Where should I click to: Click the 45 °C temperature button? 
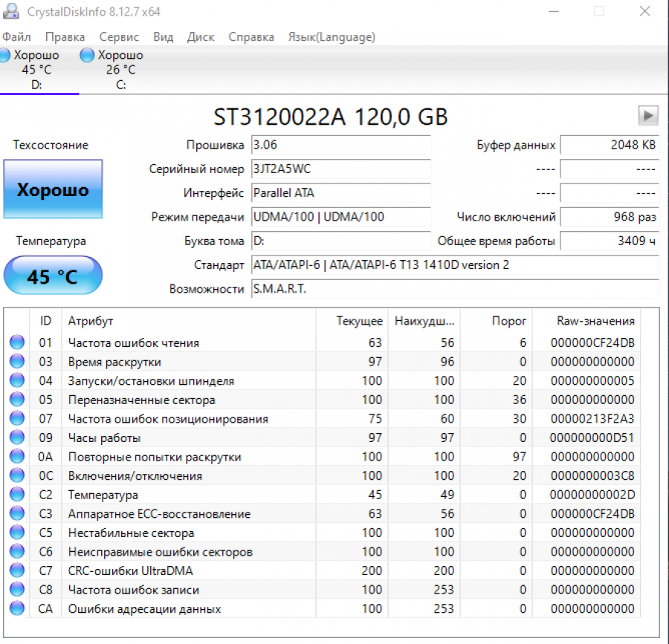click(53, 276)
